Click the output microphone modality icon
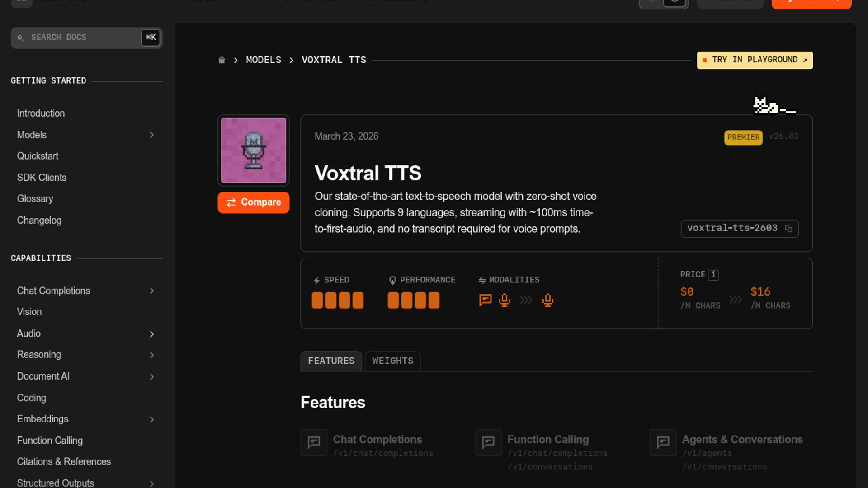868x488 pixels. 547,300
